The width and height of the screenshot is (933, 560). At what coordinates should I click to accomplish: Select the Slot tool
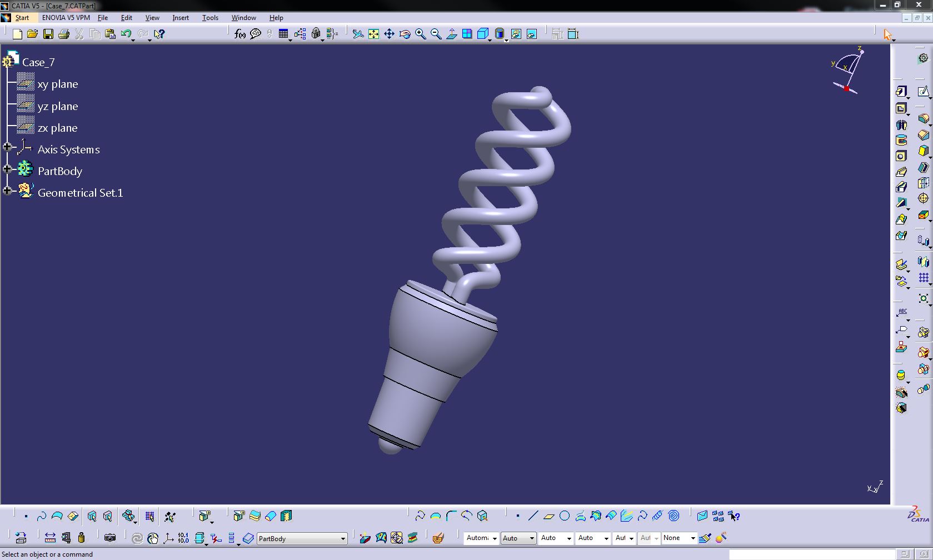[901, 187]
